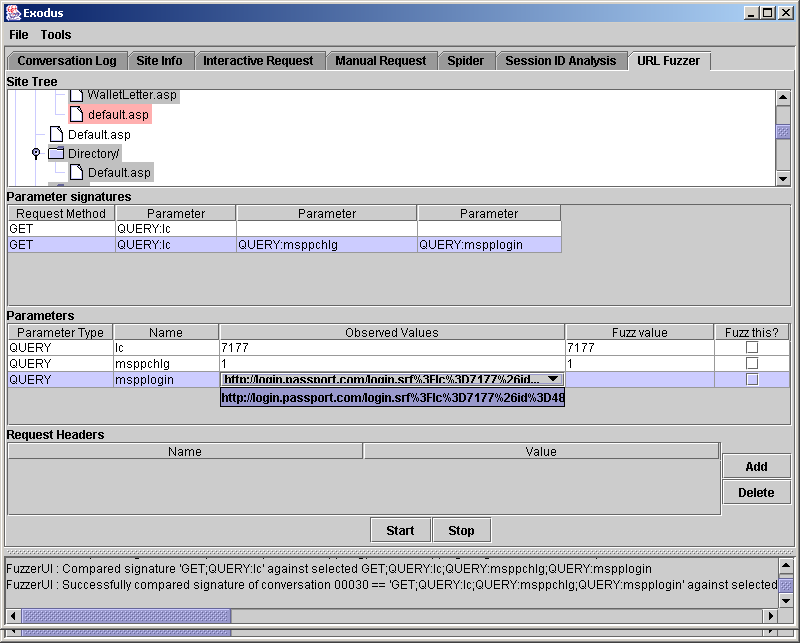The height and width of the screenshot is (643, 800).
Task: Click file icon of Default.asp under Directory/
Action: click(x=76, y=173)
